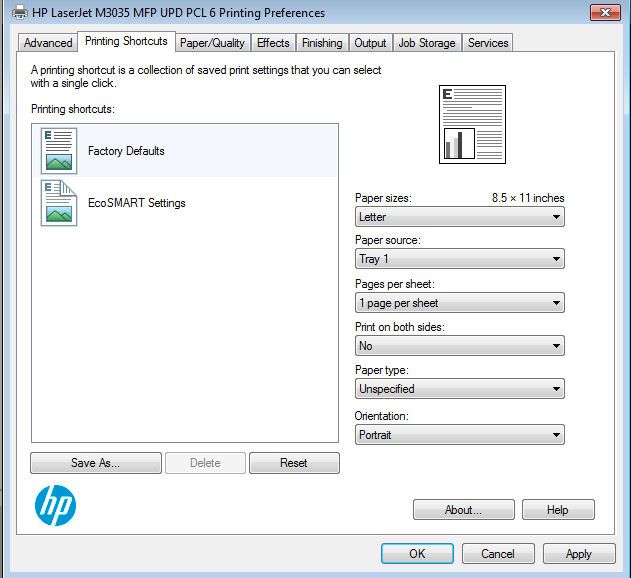631x578 pixels.
Task: Expand the Paper source dropdown
Action: point(460,259)
